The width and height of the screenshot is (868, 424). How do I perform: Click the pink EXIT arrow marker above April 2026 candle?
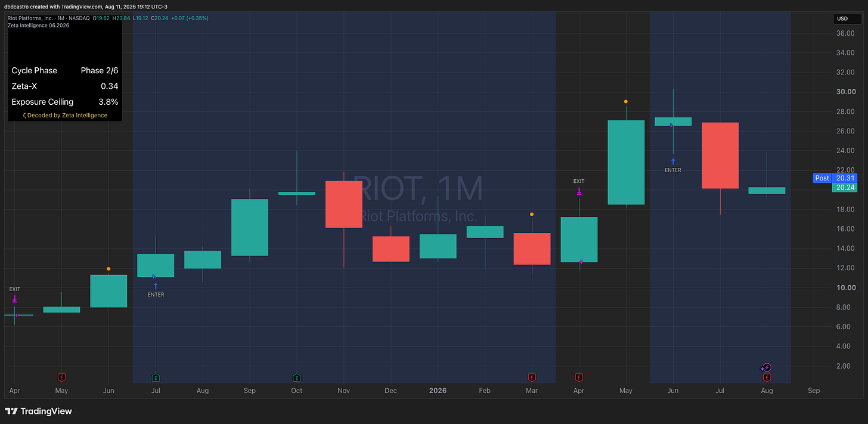579,191
